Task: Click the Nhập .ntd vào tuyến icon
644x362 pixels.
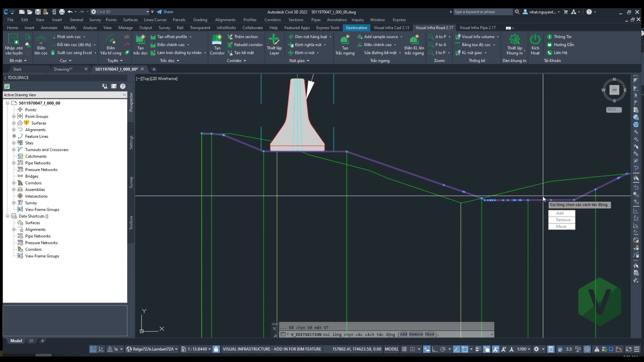Action: tap(13, 44)
